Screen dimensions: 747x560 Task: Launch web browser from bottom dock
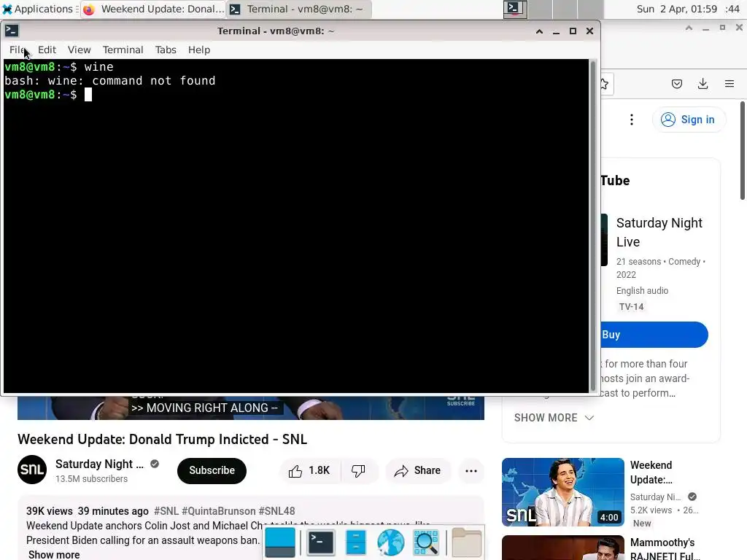point(391,542)
